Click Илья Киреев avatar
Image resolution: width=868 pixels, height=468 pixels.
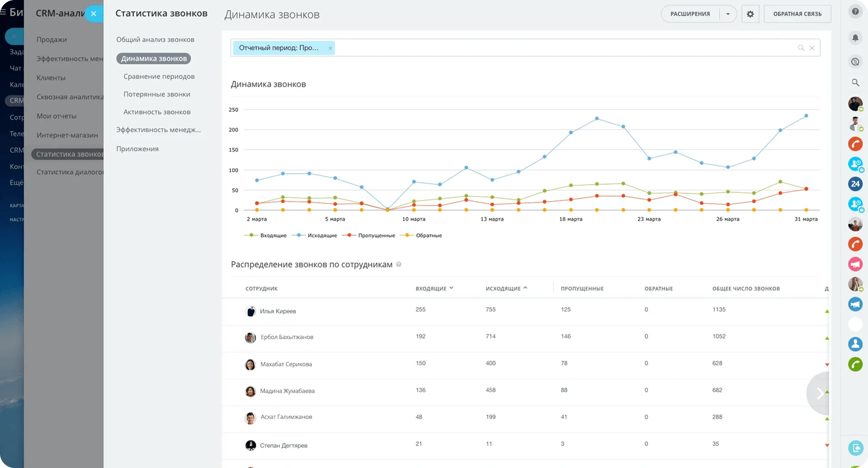(250, 311)
